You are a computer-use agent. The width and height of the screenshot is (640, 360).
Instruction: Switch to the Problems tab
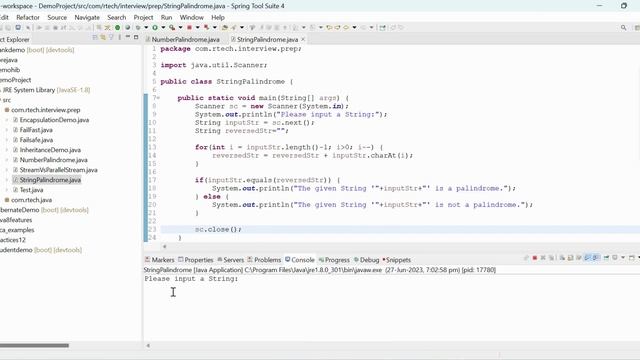[x=264, y=260]
